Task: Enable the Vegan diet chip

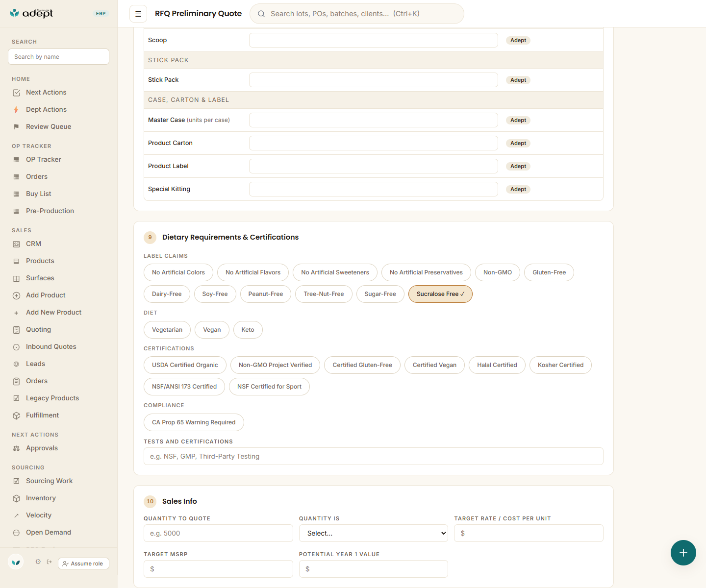Action: pos(212,330)
